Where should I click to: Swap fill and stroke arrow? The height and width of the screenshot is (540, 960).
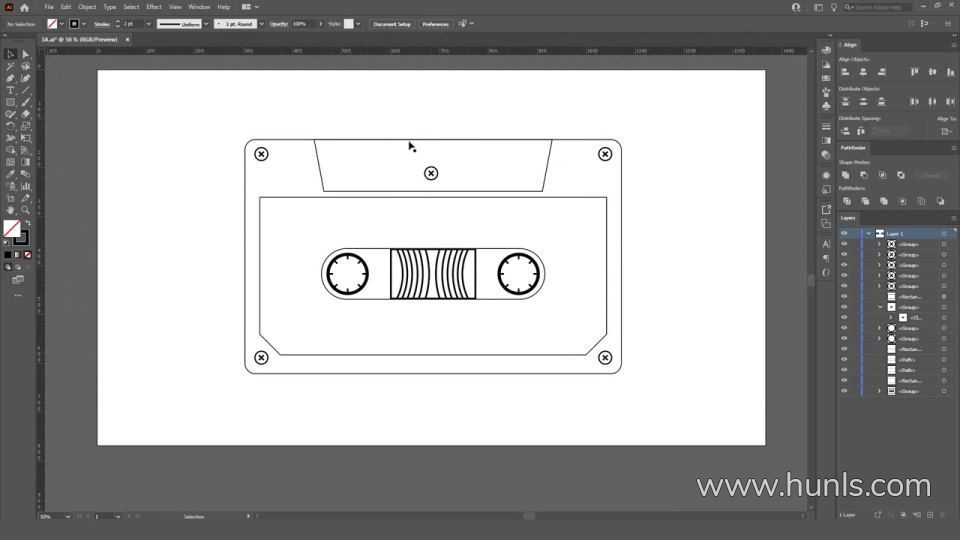pyautogui.click(x=28, y=223)
